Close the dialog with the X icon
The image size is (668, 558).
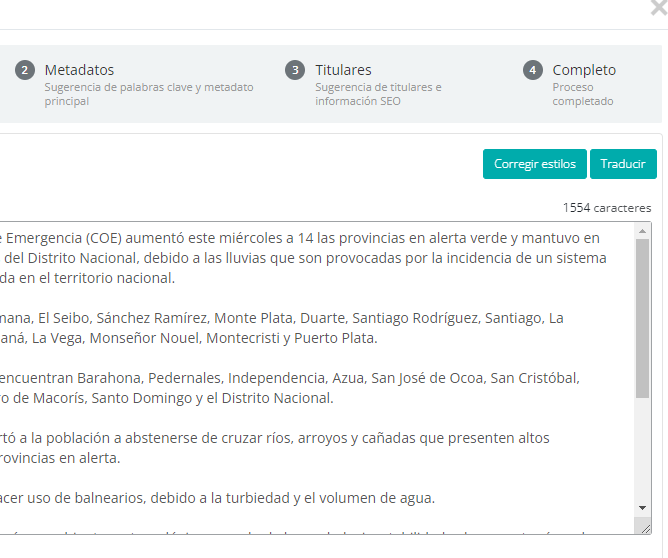coord(658,8)
